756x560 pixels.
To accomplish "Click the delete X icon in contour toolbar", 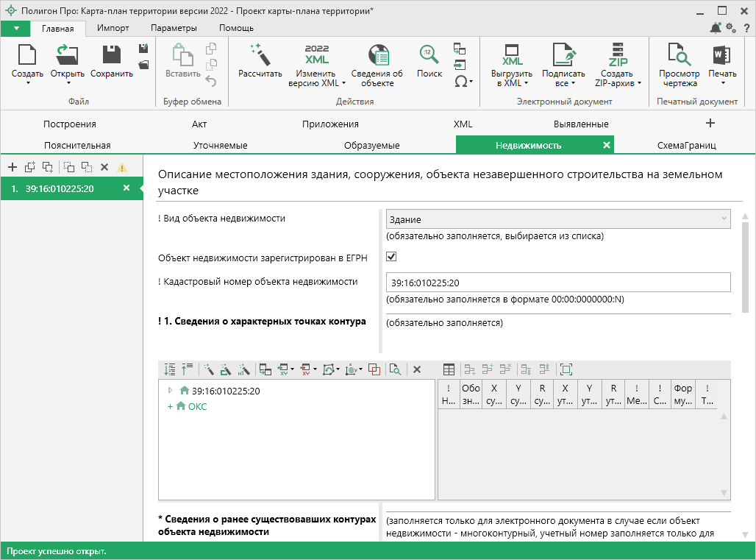I will click(x=416, y=369).
